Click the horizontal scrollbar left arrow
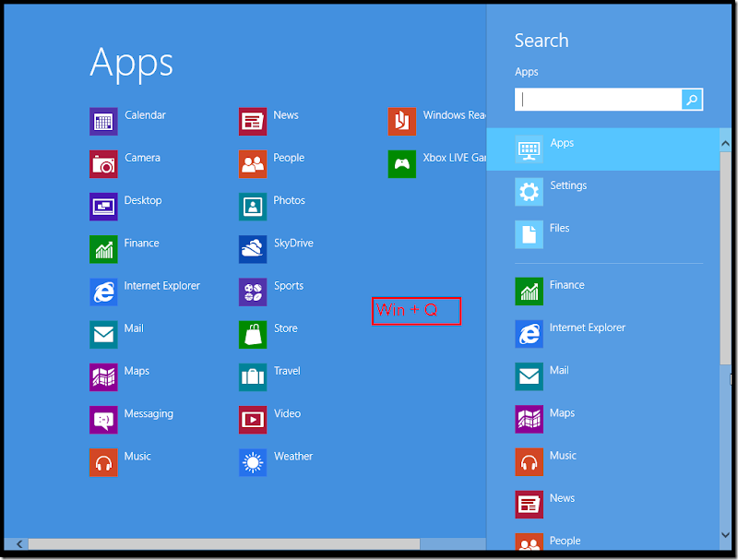This screenshot has height=560, width=738. tap(19, 544)
